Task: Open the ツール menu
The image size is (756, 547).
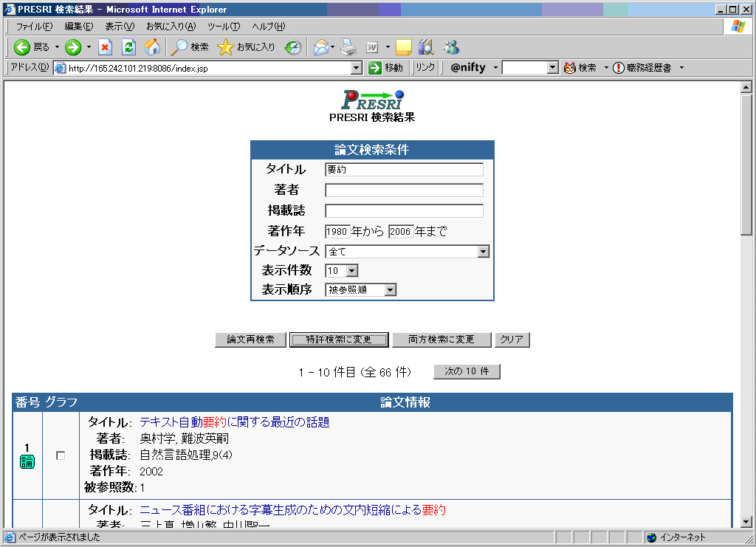Action: click(x=223, y=27)
